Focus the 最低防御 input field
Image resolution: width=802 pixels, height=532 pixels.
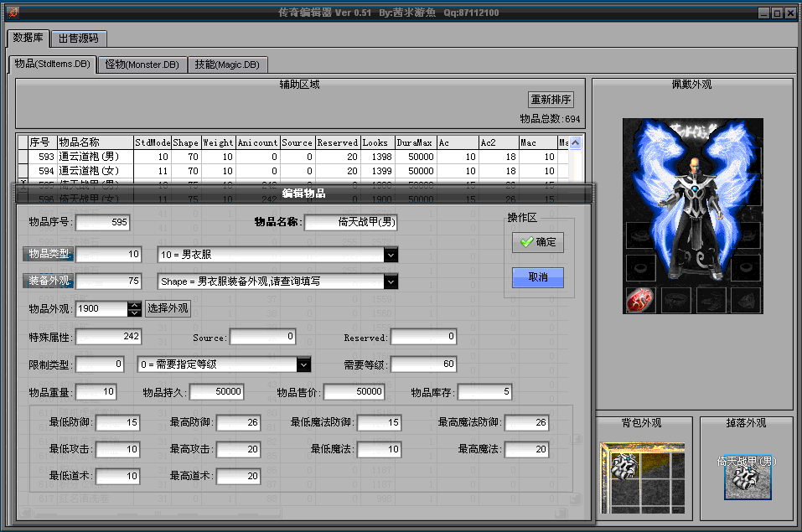pos(117,422)
